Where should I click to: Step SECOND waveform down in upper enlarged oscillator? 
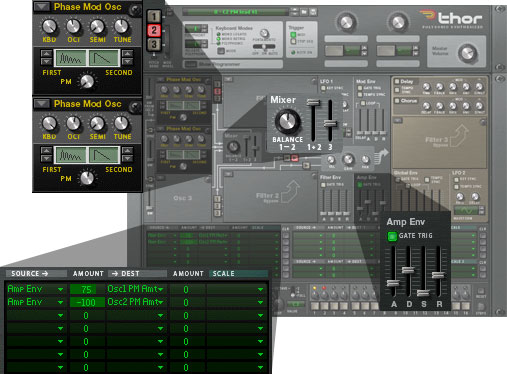tap(127, 61)
